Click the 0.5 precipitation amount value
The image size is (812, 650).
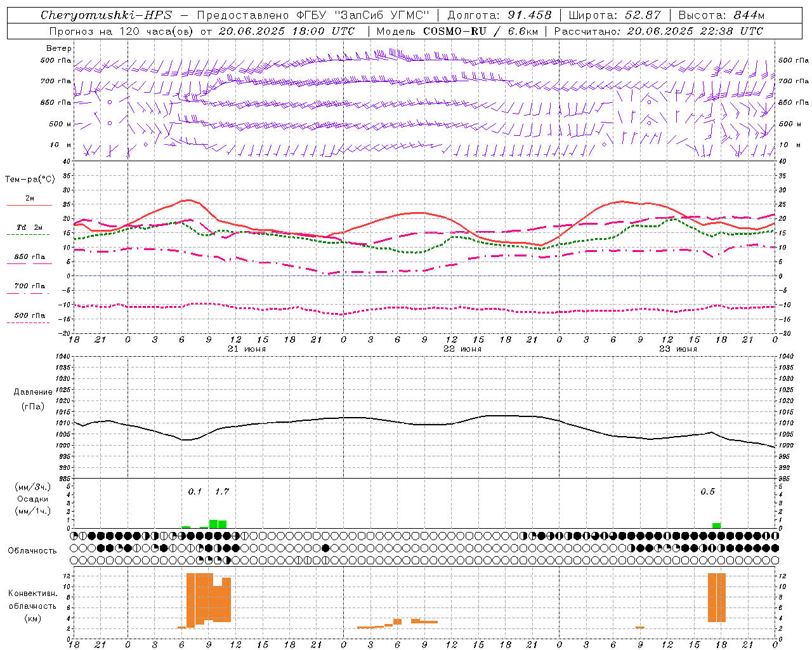click(707, 491)
